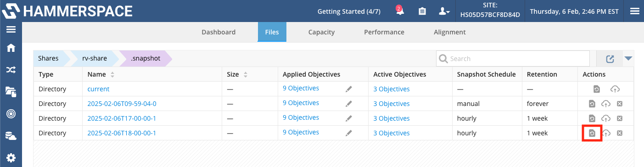This screenshot has width=644, height=167.
Task: Open the shares folder sidebar icon
Action: pyautogui.click(x=11, y=91)
